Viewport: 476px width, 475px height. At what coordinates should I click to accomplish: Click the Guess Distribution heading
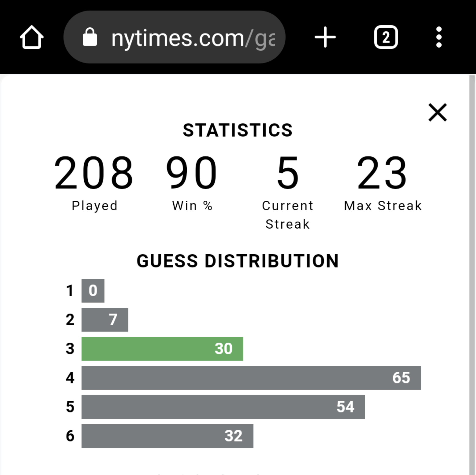pyautogui.click(x=238, y=261)
